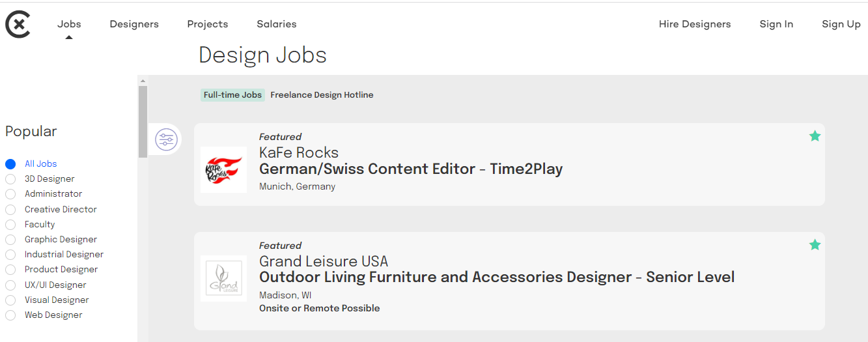Click the Design Jobs page heading
This screenshot has width=868, height=342.
tap(262, 55)
